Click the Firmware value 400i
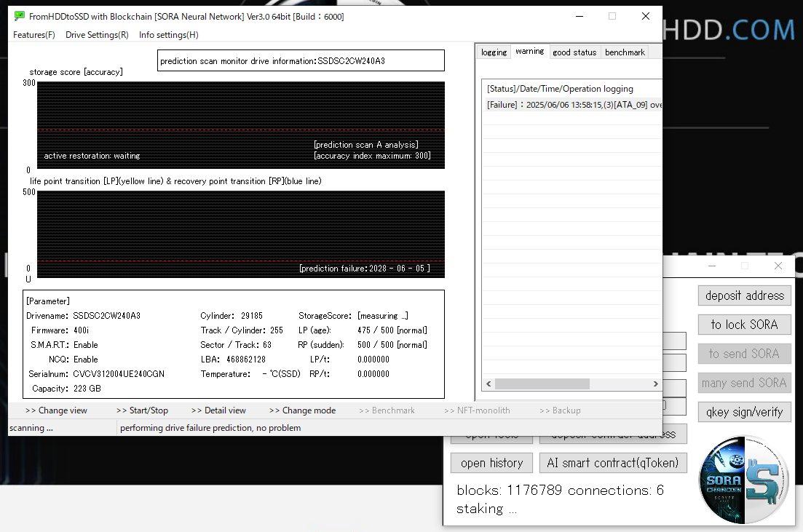This screenshot has height=532, width=803. point(81,330)
